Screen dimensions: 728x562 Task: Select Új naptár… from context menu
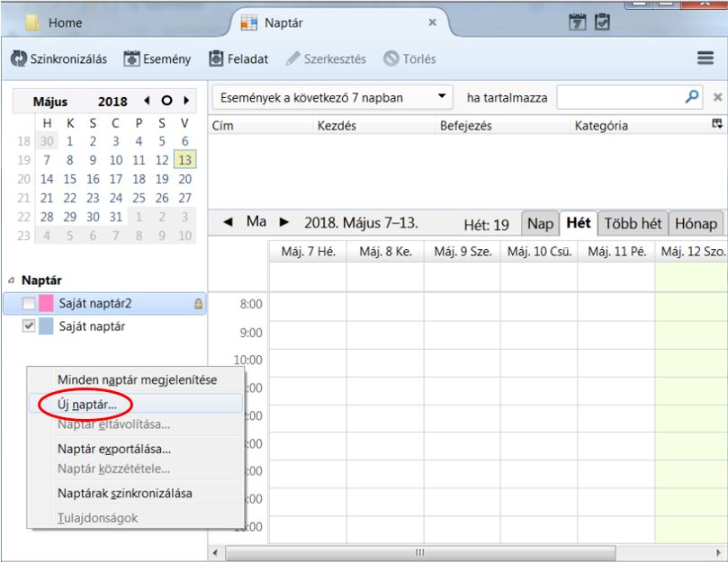pyautogui.click(x=86, y=406)
